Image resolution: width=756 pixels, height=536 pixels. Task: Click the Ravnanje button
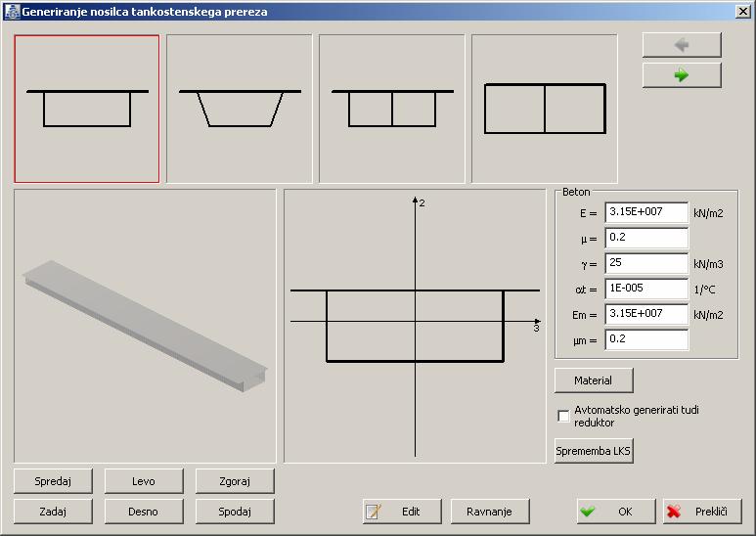point(490,512)
